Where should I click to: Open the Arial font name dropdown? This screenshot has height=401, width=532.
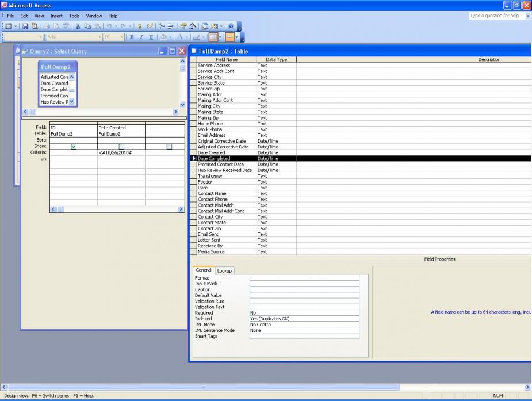tap(40, 37)
